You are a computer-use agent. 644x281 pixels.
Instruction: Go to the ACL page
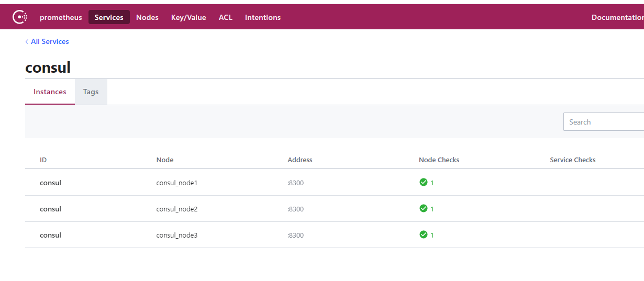coord(226,17)
